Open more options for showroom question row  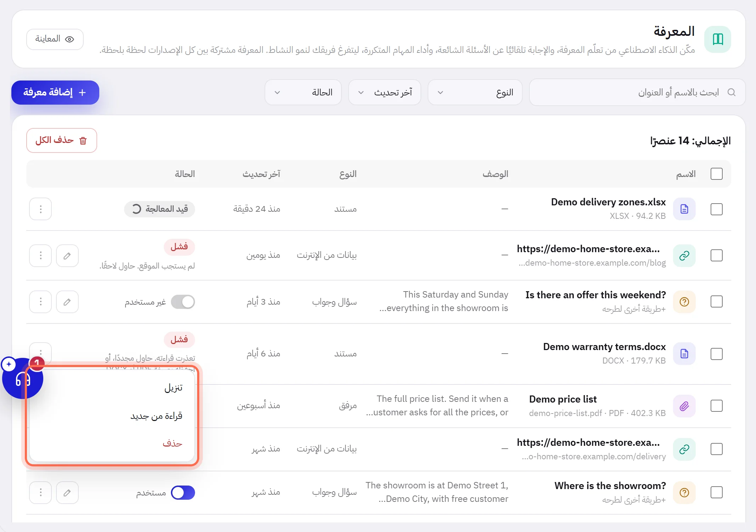(x=40, y=493)
